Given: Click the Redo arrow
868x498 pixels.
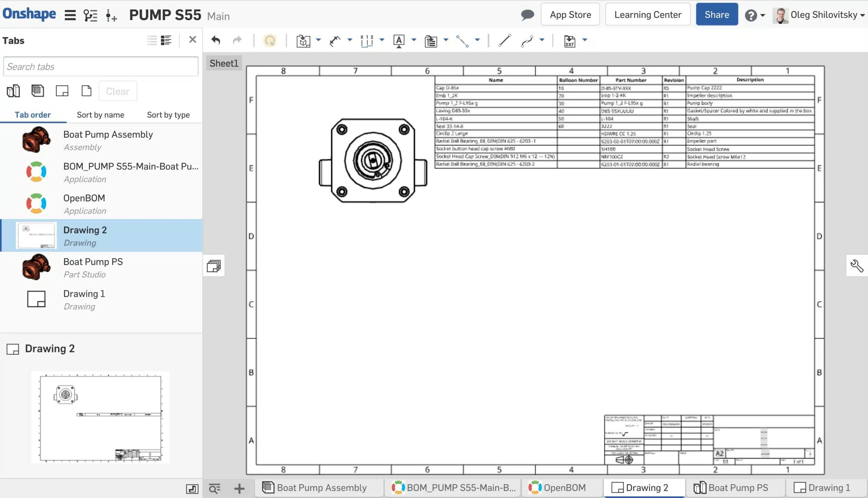Looking at the screenshot, I should point(237,40).
